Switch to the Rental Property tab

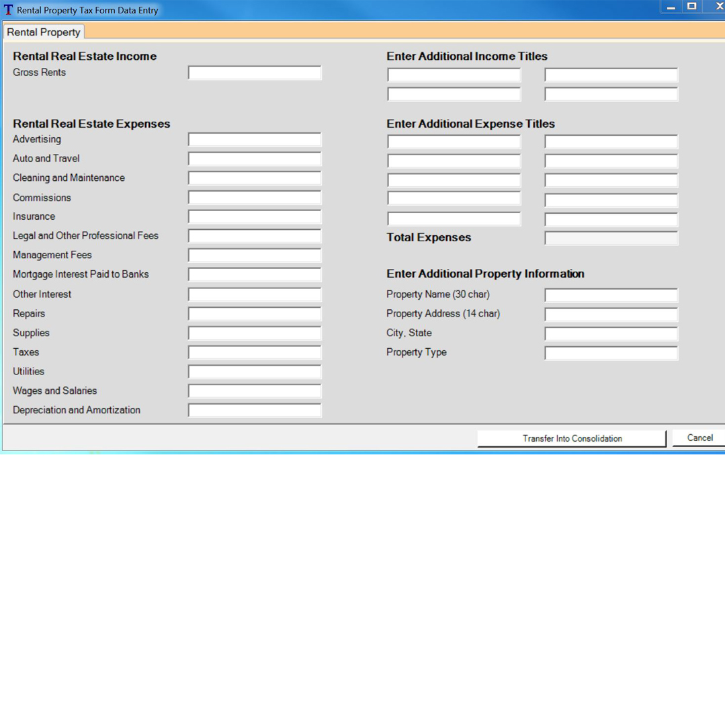pos(44,32)
